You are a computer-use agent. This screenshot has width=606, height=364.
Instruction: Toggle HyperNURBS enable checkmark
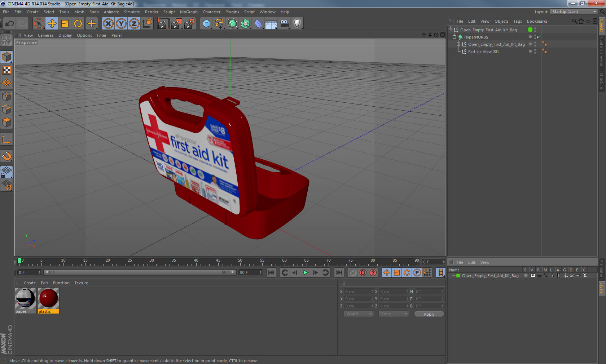539,37
